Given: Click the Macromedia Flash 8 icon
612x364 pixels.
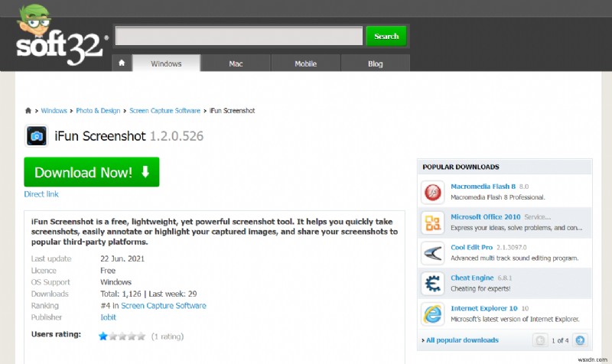Looking at the screenshot, I should (x=432, y=193).
